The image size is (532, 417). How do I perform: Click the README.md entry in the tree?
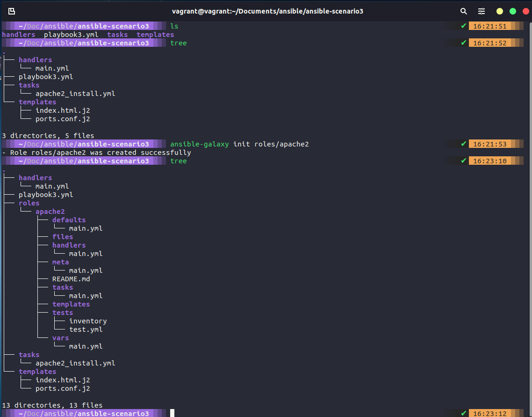[x=71, y=278]
